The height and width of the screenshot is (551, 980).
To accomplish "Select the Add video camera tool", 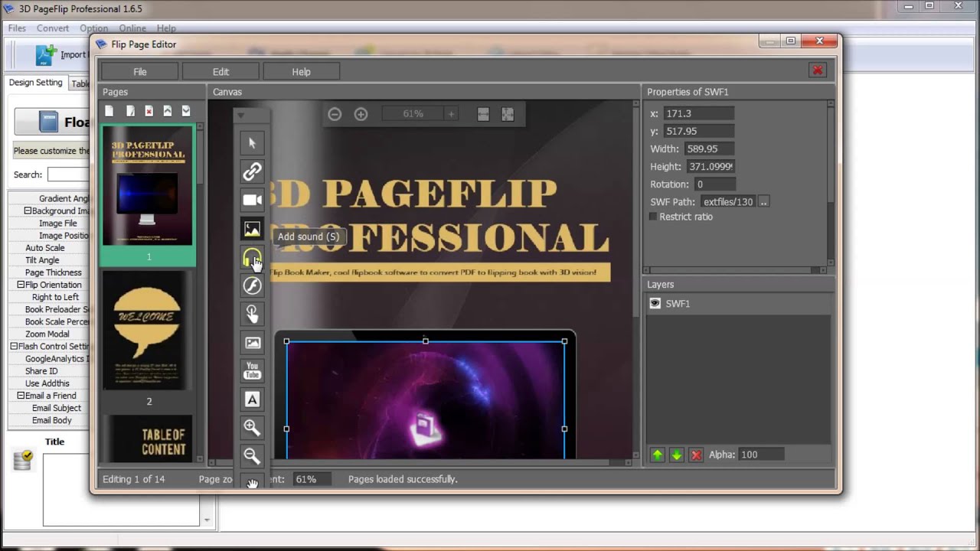I will pyautogui.click(x=252, y=201).
